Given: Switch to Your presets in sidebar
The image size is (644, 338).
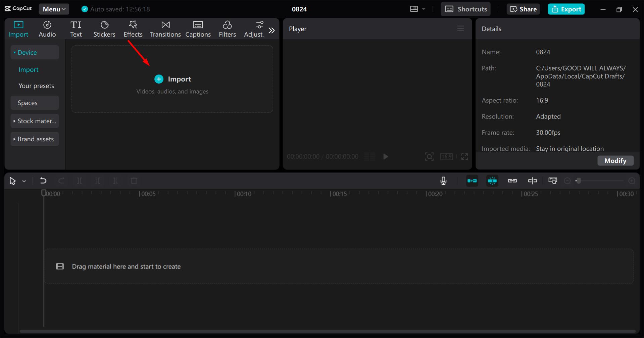Looking at the screenshot, I should 36,86.
